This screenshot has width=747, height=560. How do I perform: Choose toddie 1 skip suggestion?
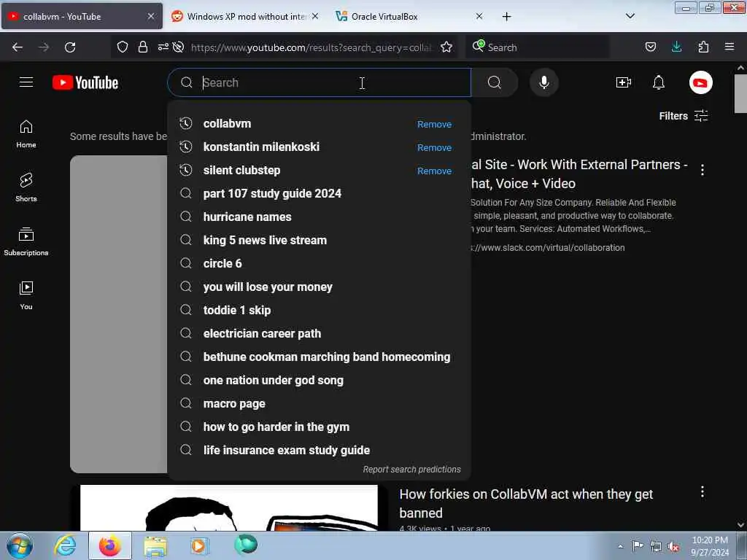coord(320,310)
